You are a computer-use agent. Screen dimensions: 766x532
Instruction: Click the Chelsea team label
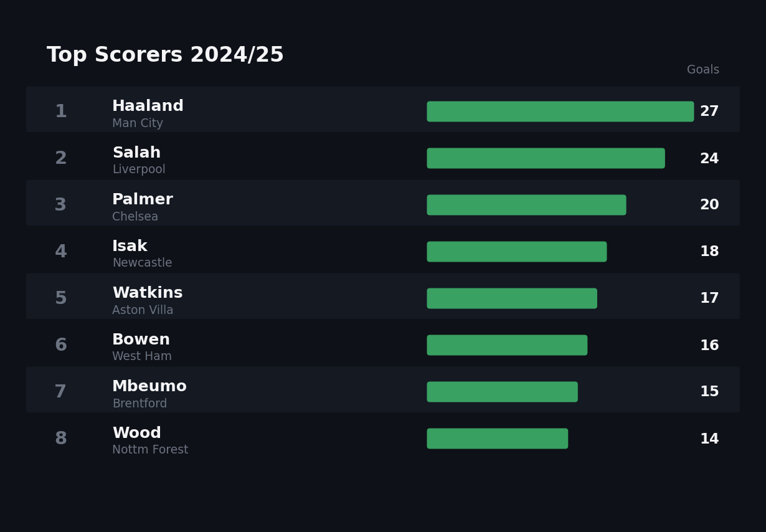(135, 217)
